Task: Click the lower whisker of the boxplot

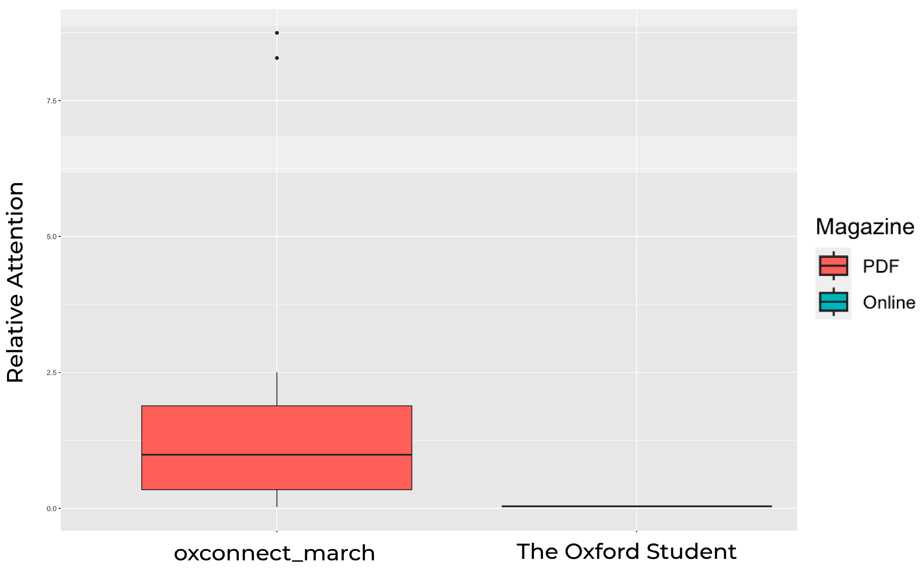Action: tap(277, 498)
